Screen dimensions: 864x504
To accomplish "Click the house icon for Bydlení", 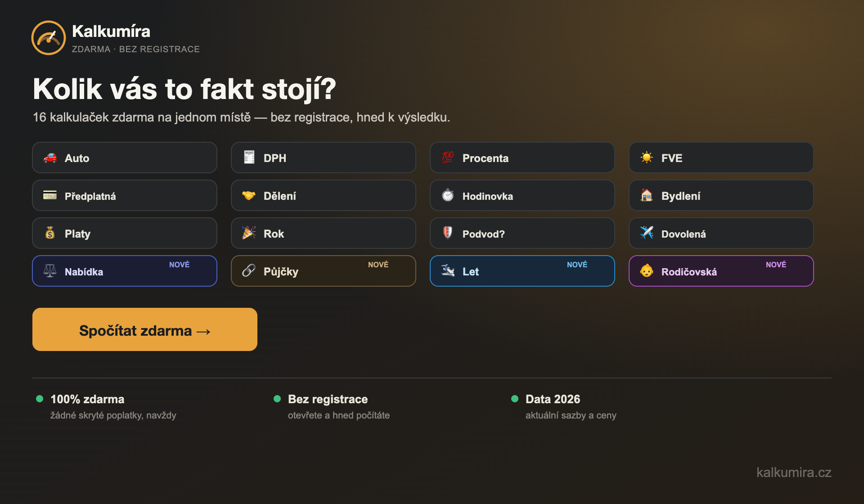I will click(647, 195).
